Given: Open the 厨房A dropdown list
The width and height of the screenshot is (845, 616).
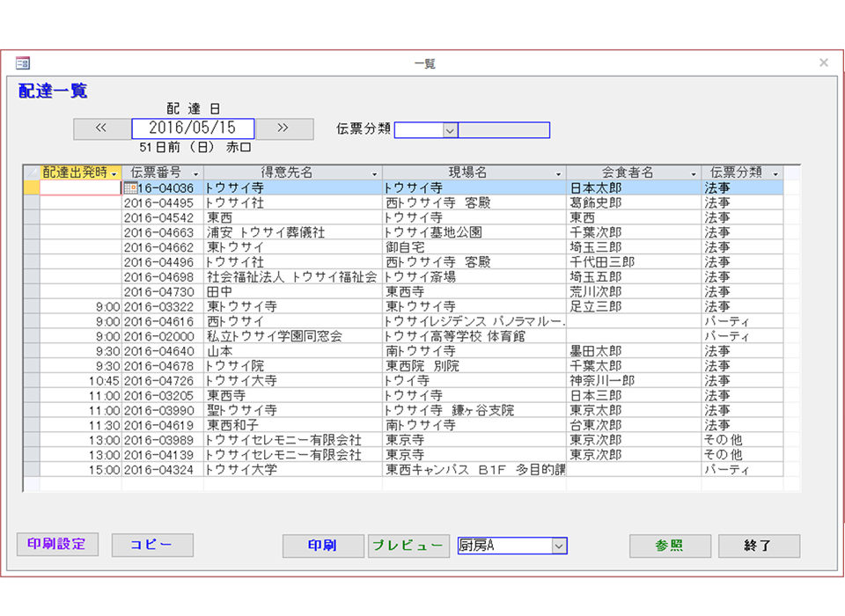Looking at the screenshot, I should 558,546.
